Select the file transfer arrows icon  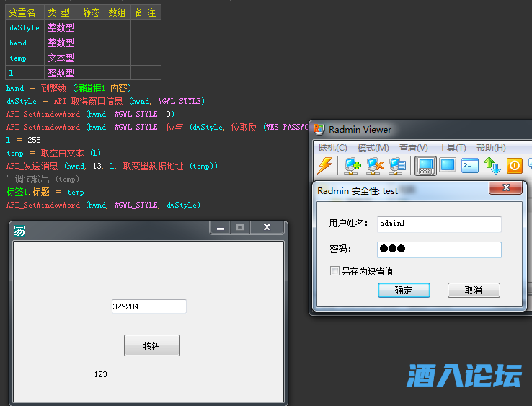(492, 166)
